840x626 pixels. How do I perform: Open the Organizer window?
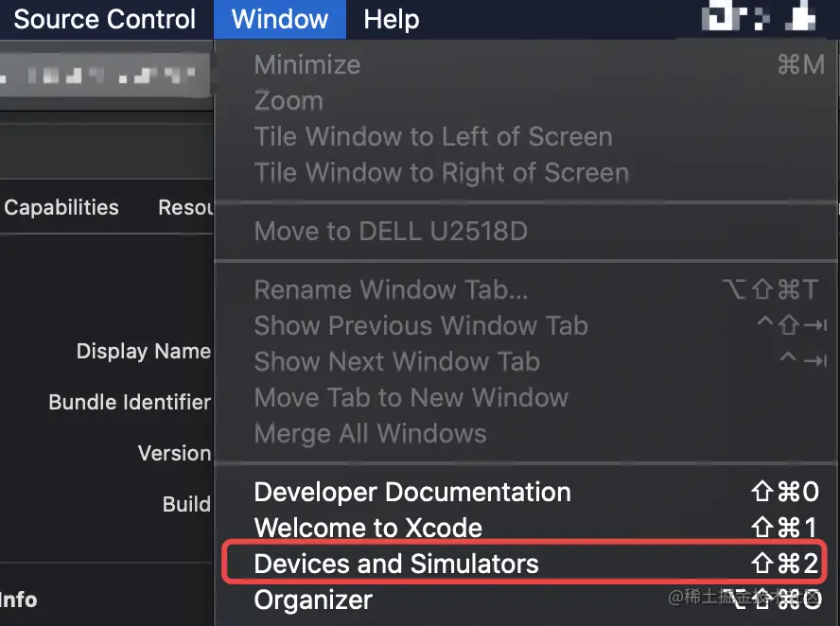point(527,600)
